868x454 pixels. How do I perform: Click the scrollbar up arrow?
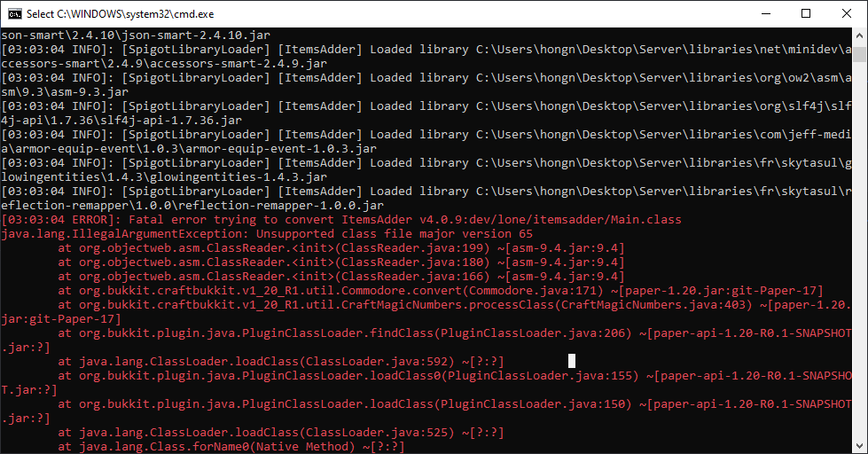click(x=859, y=35)
